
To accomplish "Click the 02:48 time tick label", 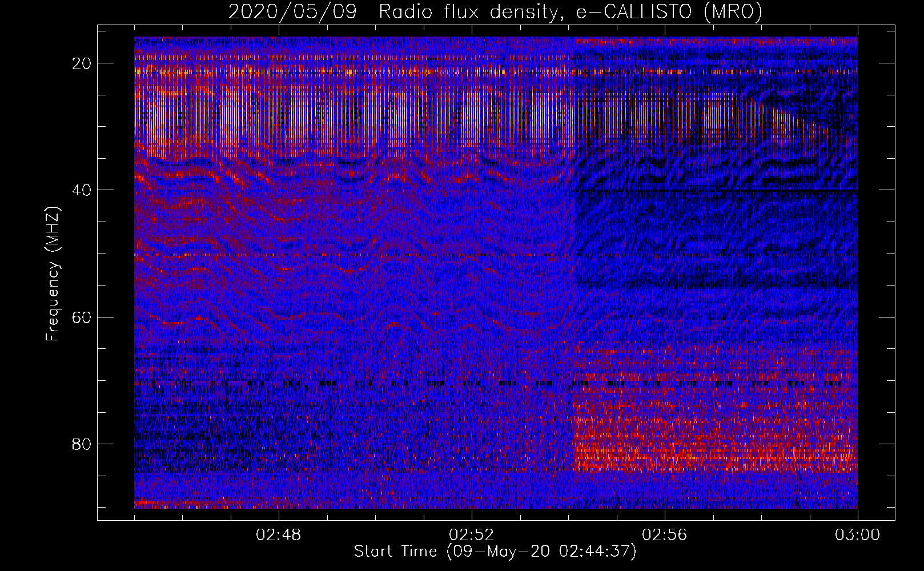I will [x=279, y=535].
